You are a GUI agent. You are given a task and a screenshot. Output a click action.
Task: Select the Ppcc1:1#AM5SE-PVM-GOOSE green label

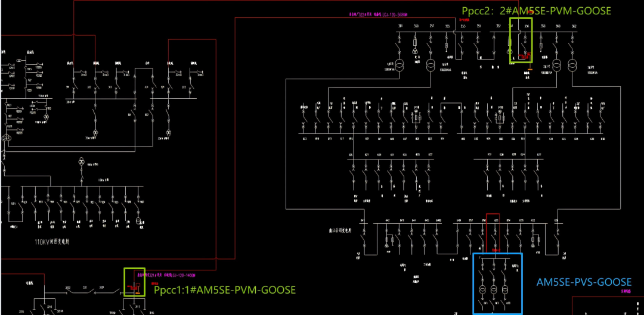point(225,290)
